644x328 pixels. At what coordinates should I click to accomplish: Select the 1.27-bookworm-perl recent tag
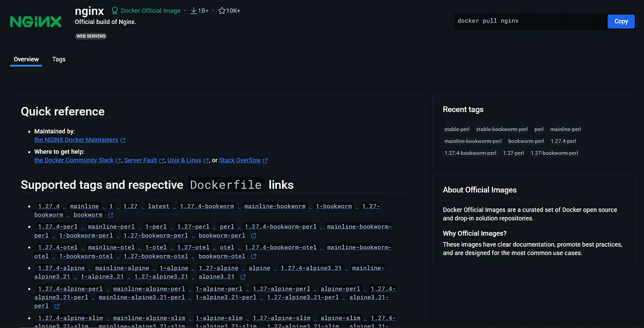point(554,153)
